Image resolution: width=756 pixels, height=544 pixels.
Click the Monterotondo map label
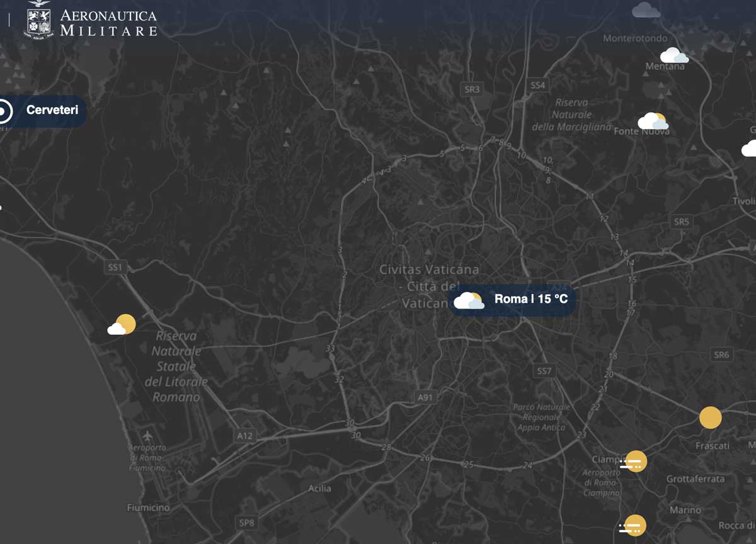point(634,38)
